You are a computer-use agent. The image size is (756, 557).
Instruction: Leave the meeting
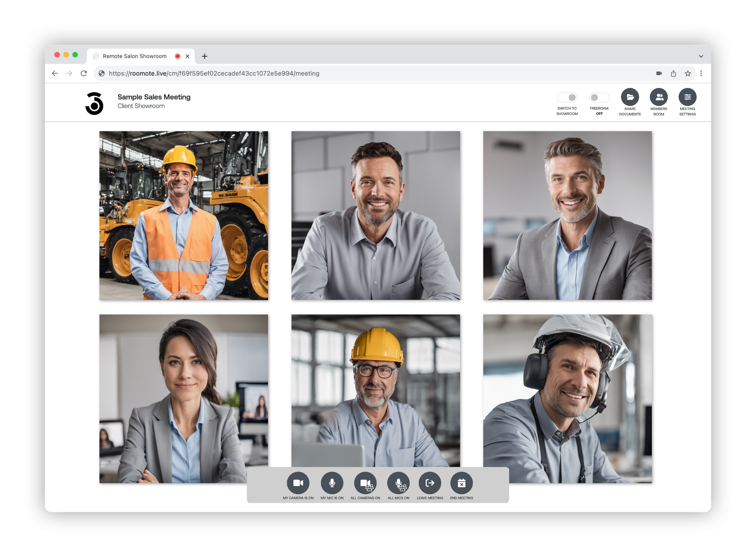[x=430, y=482]
